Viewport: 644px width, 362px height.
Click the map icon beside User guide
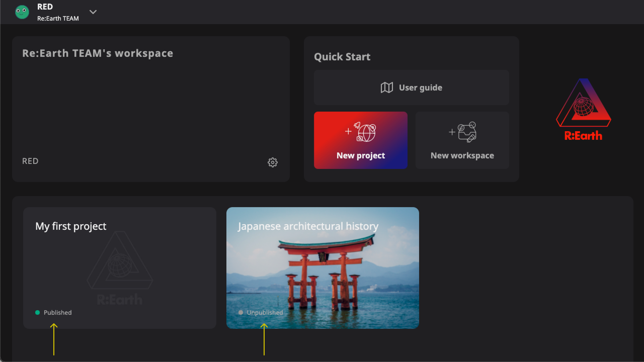coord(387,87)
